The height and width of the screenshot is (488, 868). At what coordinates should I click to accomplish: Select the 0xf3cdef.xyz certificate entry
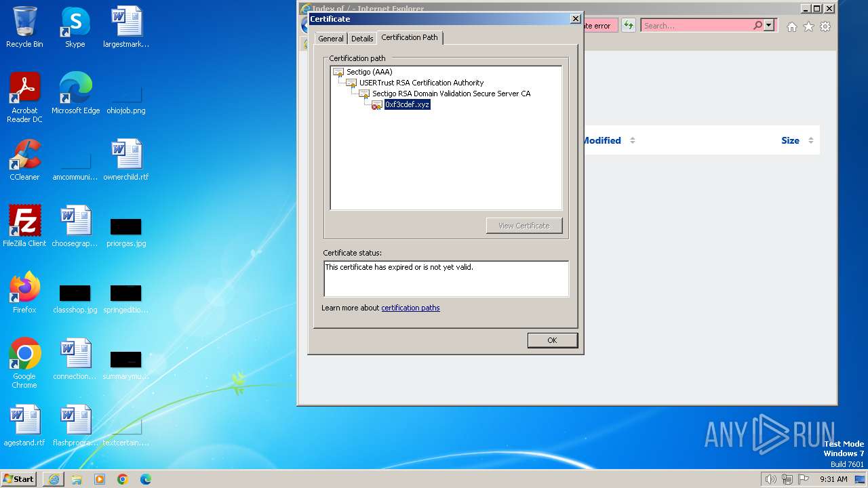(x=407, y=104)
